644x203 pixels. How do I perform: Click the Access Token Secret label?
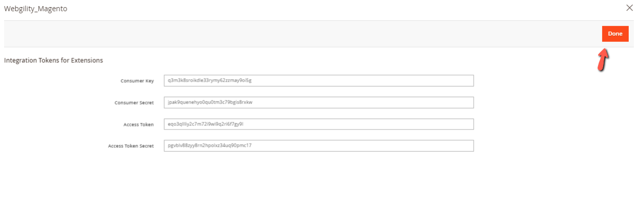pyautogui.click(x=131, y=146)
